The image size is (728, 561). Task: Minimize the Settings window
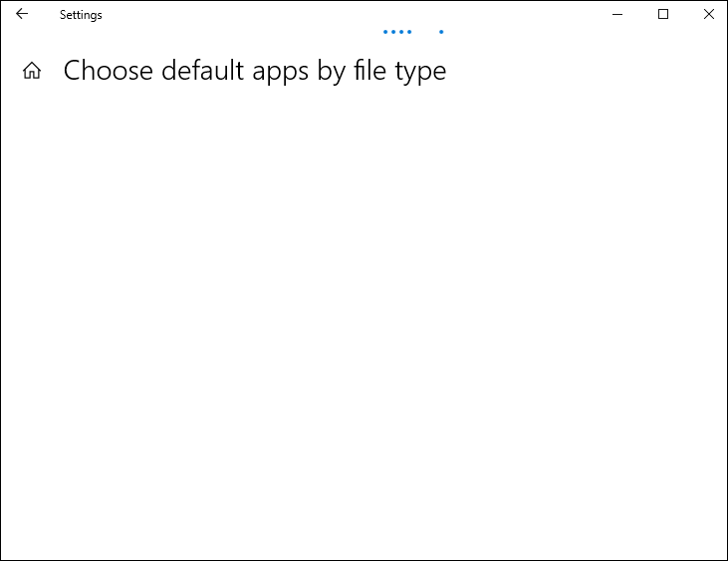click(618, 15)
